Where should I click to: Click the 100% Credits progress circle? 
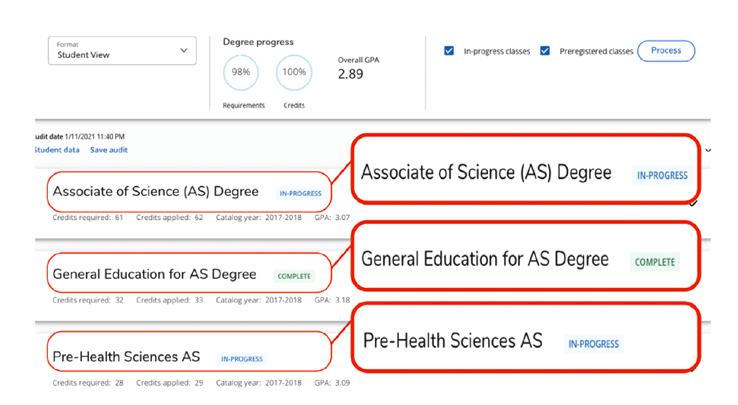click(293, 72)
